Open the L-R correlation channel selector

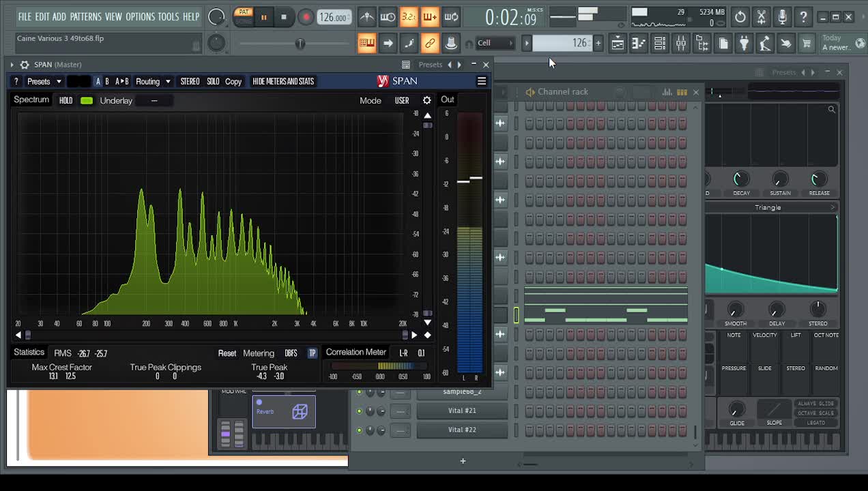[x=403, y=353]
